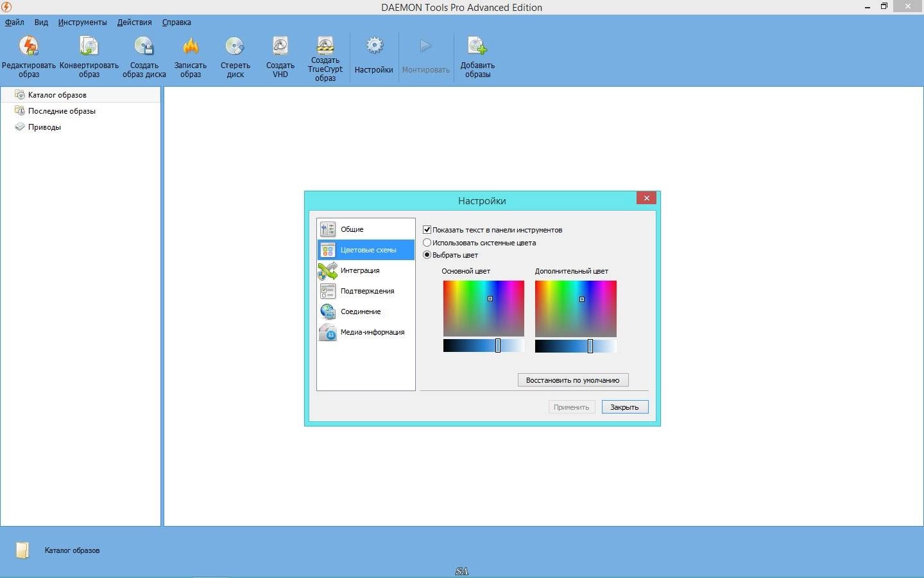Open the Справка menu

point(176,22)
